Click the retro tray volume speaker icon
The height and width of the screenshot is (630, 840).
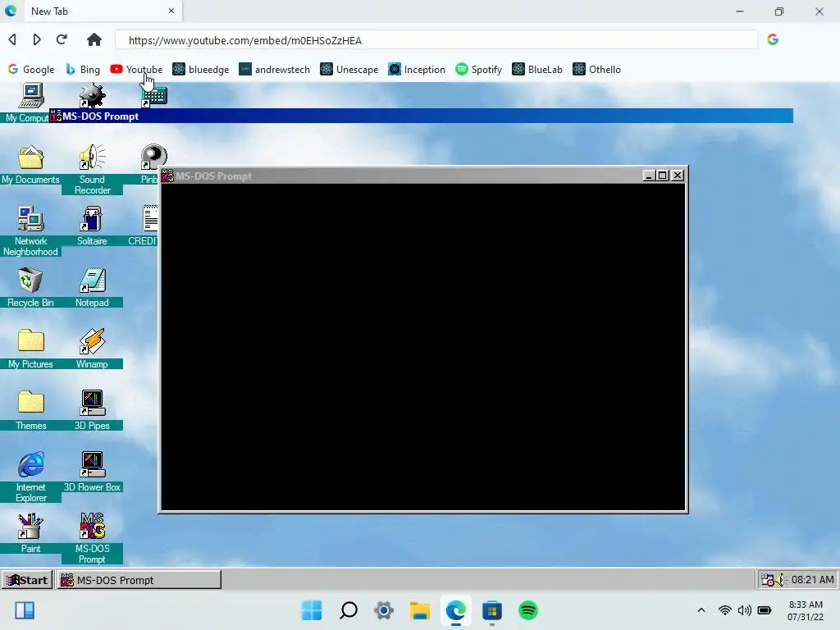(782, 580)
